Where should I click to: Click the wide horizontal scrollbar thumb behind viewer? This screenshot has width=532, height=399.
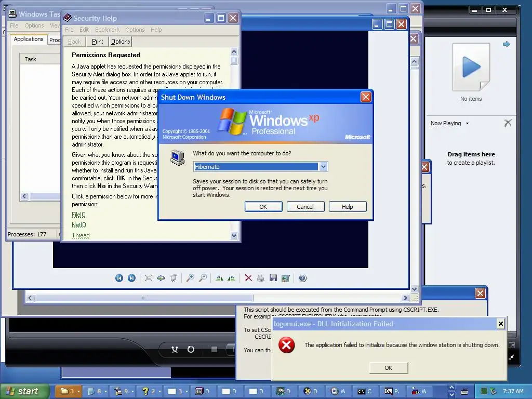click(x=144, y=298)
